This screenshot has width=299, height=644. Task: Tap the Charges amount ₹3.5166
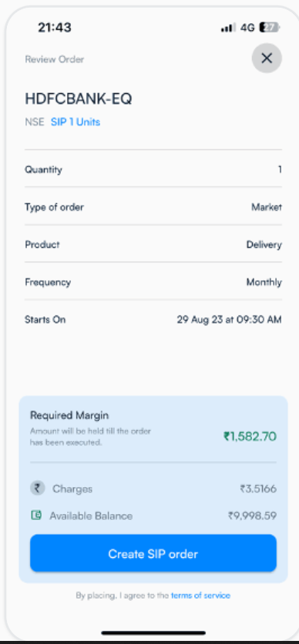click(x=258, y=489)
